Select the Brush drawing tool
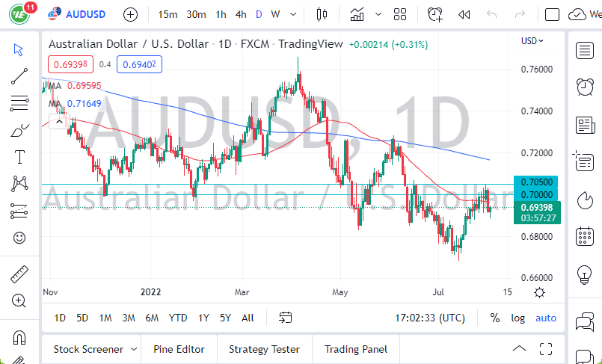 pos(19,131)
